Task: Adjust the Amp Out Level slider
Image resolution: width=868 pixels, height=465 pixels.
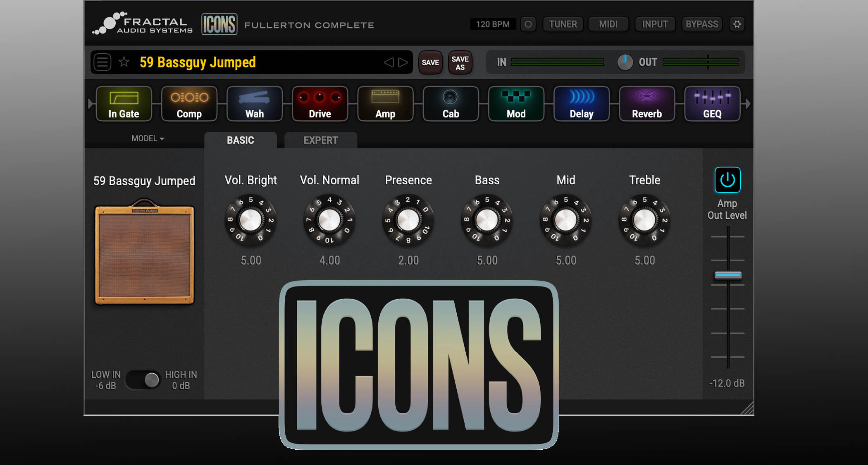Action: click(x=728, y=275)
